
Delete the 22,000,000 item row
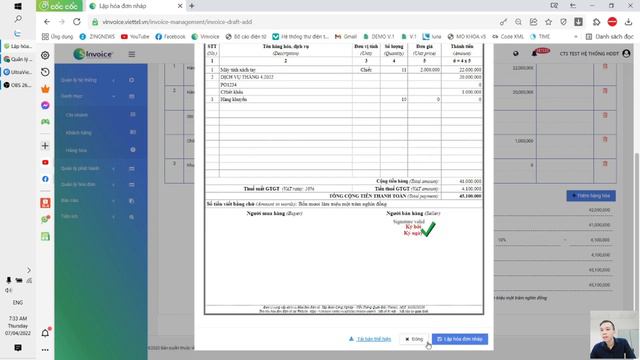605,66
